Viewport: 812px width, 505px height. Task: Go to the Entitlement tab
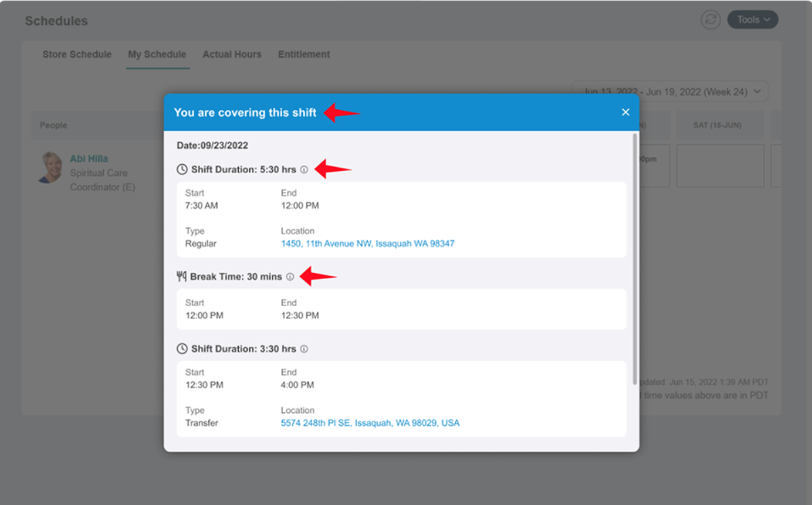point(304,54)
